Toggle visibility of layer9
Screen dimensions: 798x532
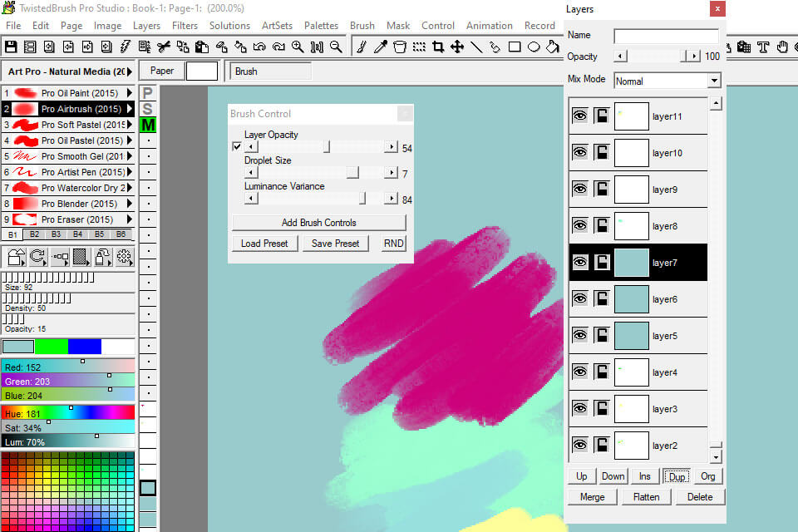point(579,189)
